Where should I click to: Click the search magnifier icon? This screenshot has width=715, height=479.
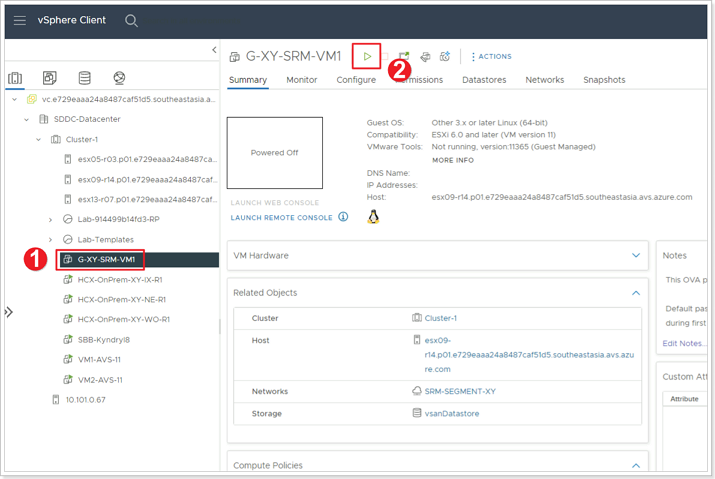131,21
